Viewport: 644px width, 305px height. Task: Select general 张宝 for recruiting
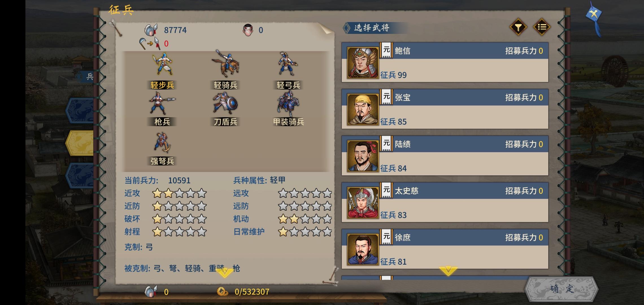[x=445, y=109]
